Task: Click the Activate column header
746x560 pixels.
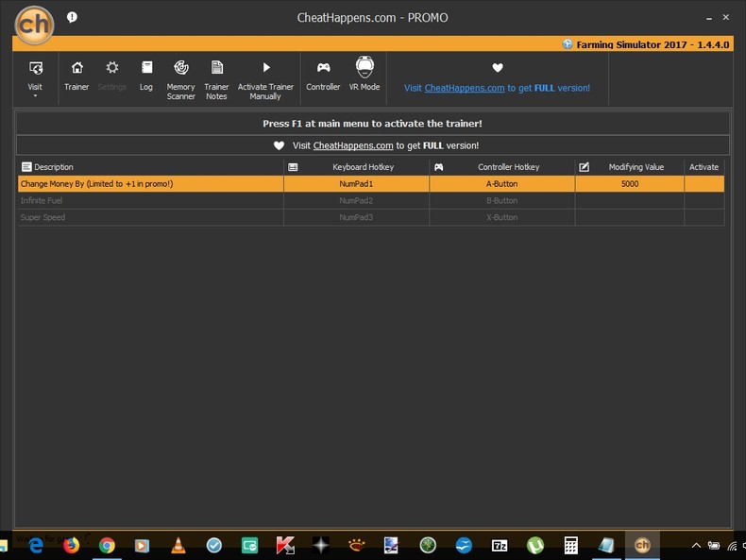Action: 704,167
